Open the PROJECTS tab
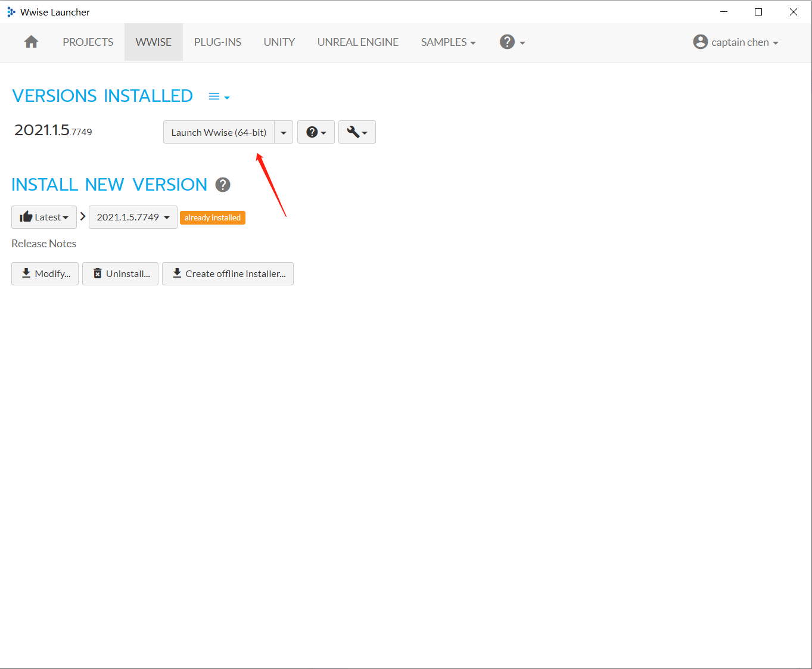The image size is (812, 669). coord(88,42)
